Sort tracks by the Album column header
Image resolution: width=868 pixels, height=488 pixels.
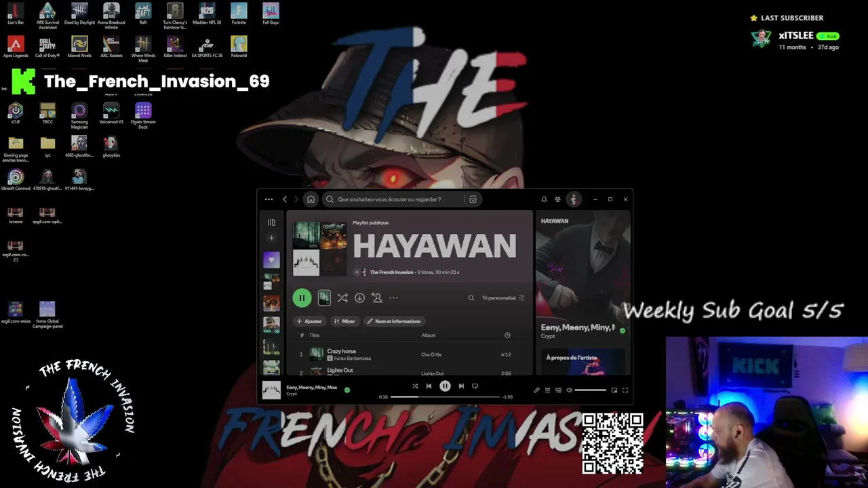click(x=429, y=335)
